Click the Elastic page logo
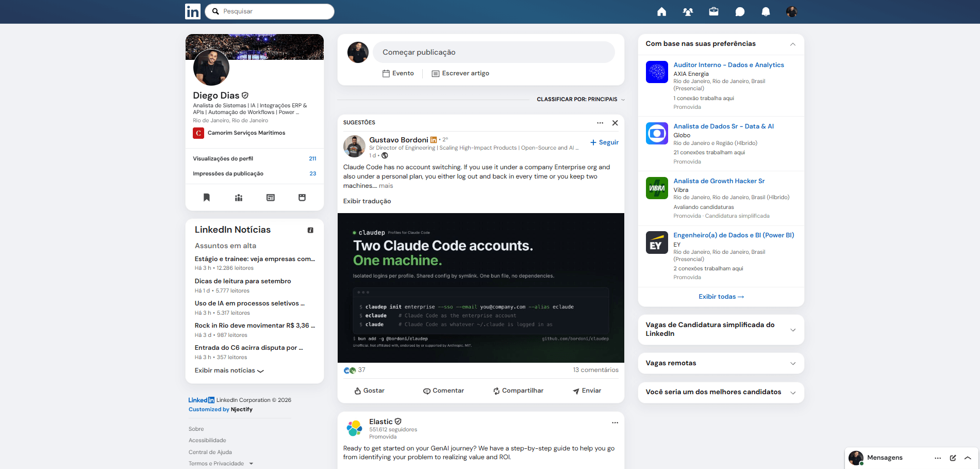The width and height of the screenshot is (980, 469). [354, 428]
